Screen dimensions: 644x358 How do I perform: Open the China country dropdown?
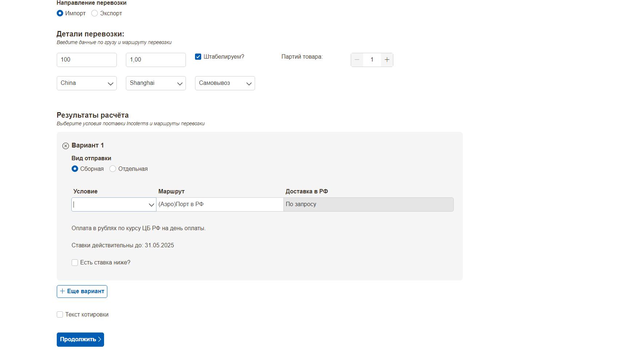87,83
